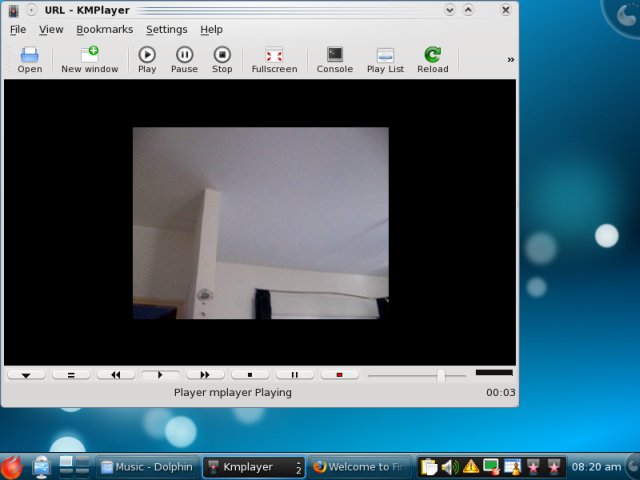
Task: Open the Settings menu
Action: (x=167, y=29)
